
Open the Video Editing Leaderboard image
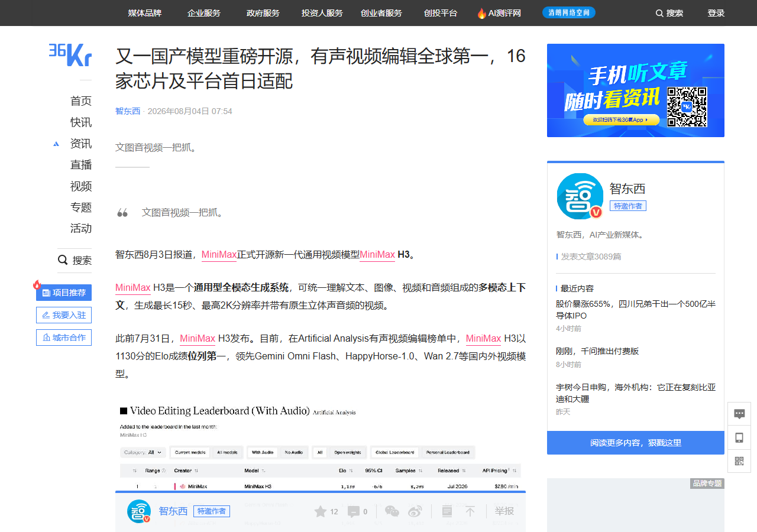point(321,447)
